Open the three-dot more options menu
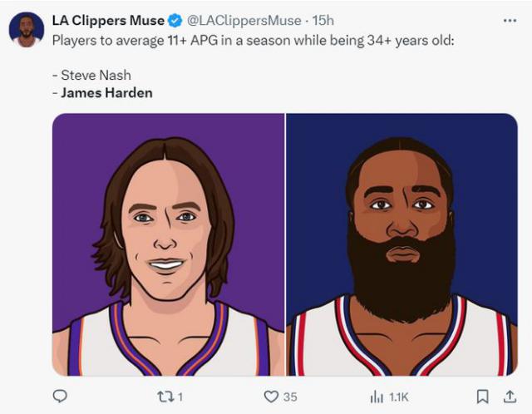Viewport: 532px width, 414px height. (510, 21)
